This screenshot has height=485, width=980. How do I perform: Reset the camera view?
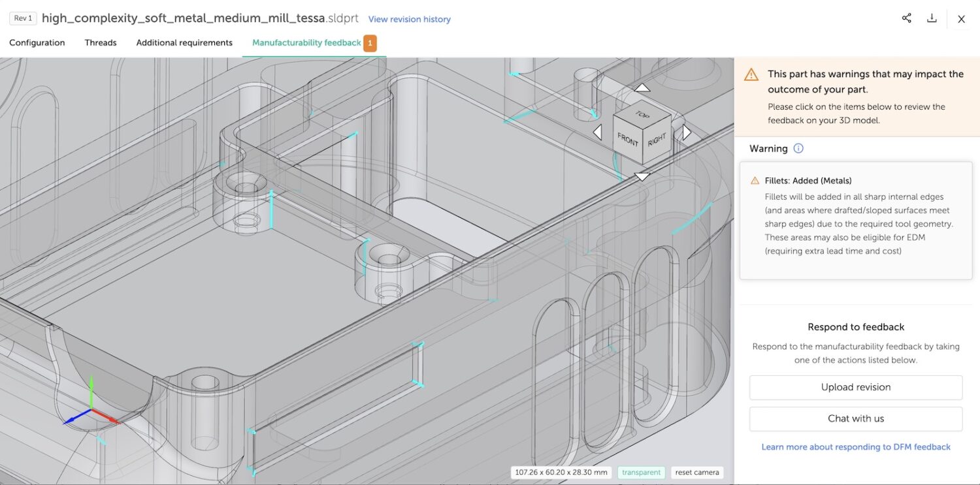[697, 472]
